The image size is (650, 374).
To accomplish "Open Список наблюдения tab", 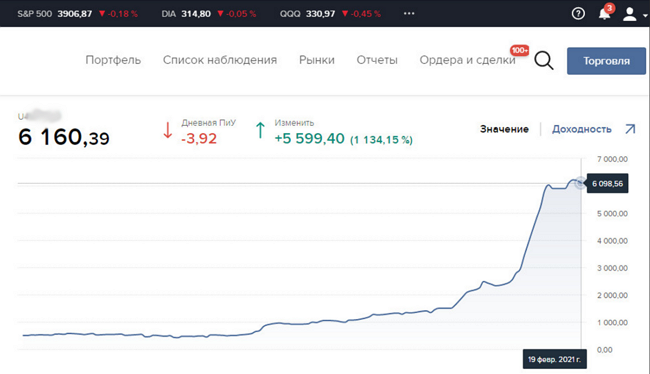I will pos(220,60).
